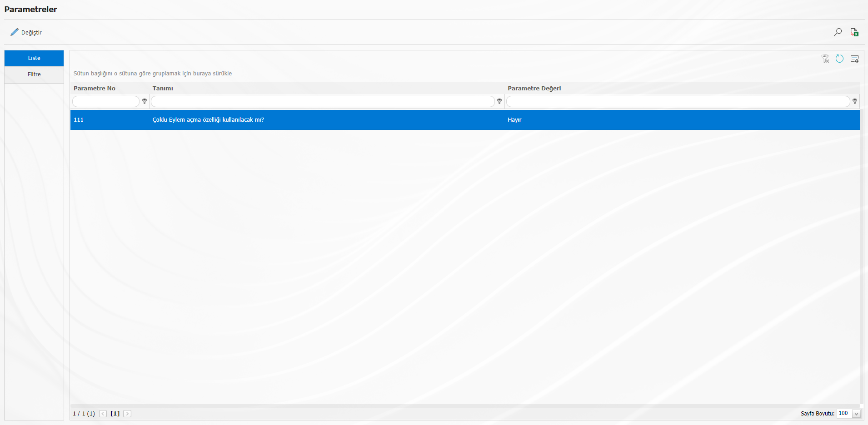Go to next page arrow

[x=127, y=414]
